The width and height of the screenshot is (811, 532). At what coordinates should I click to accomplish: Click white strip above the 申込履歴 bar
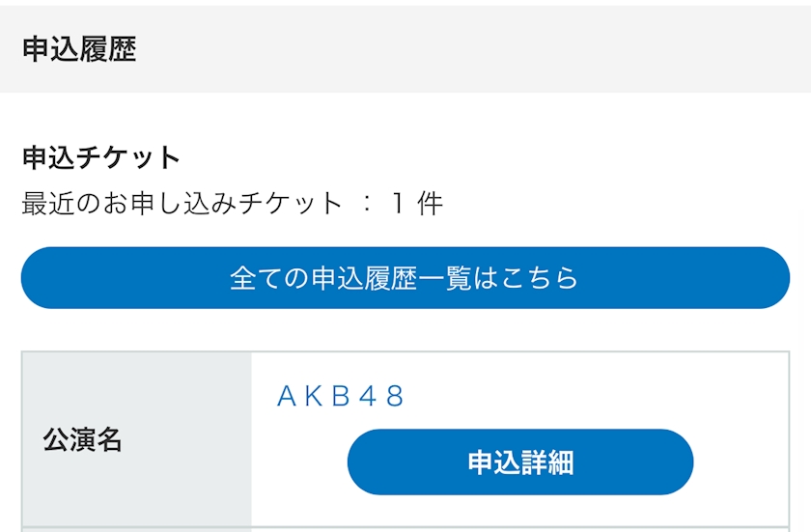click(405, 3)
